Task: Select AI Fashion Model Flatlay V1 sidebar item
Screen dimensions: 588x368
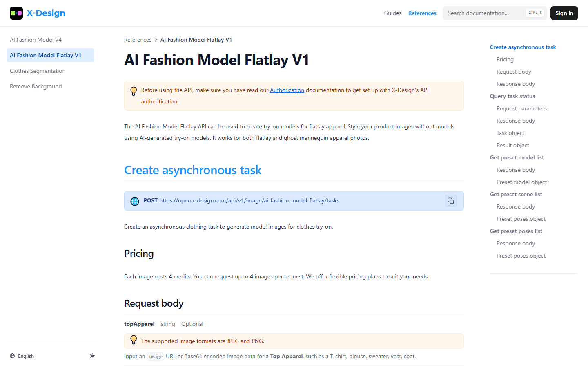Action: click(50, 55)
